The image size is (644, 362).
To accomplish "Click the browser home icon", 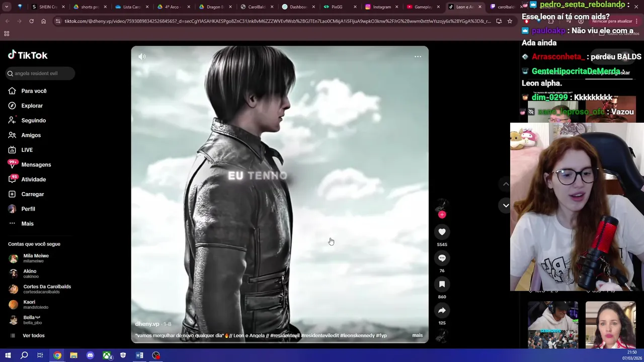I will pyautogui.click(x=43, y=21).
